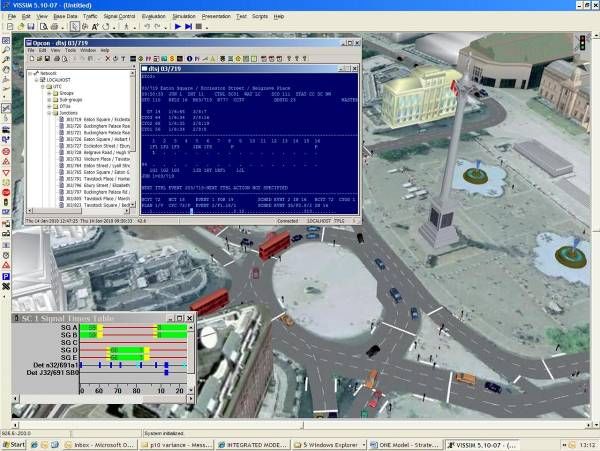
Task: Click the orange 'S' icon in Opcon toolbar
Action: (x=172, y=59)
